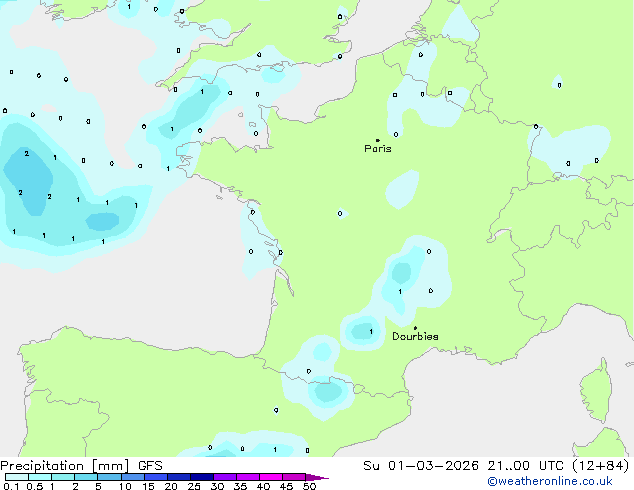Pick the 0.5–1 mm legend swatch

coord(40,477)
